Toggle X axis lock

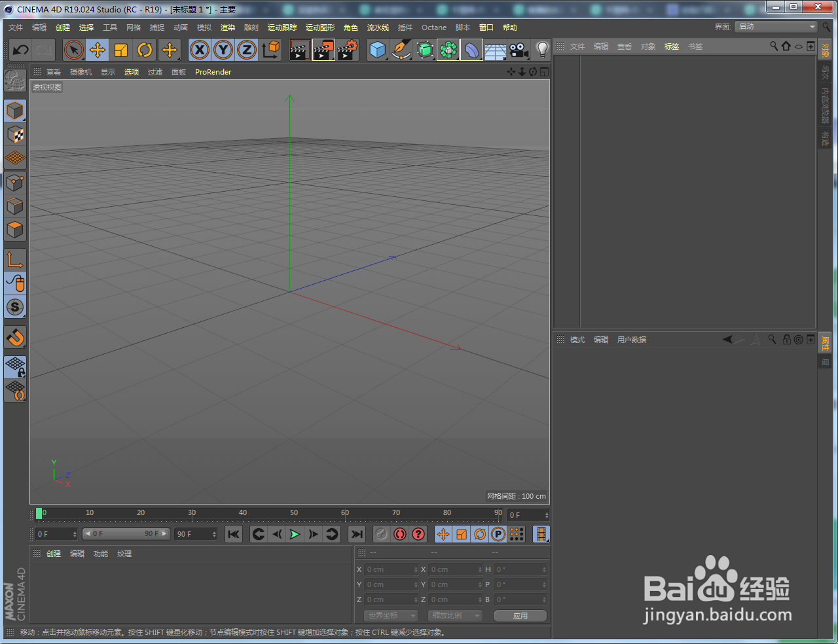[200, 50]
